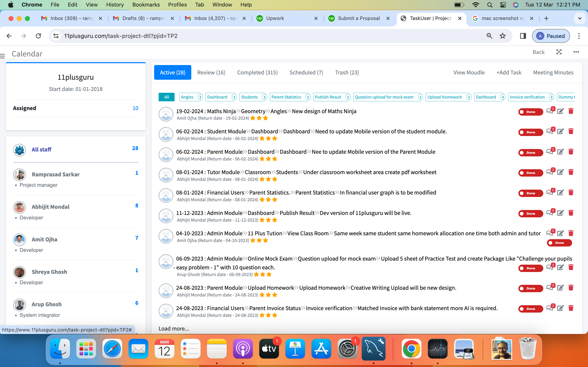588x367 pixels.
Task: Expand the task view to fullscreen
Action: (x=559, y=52)
